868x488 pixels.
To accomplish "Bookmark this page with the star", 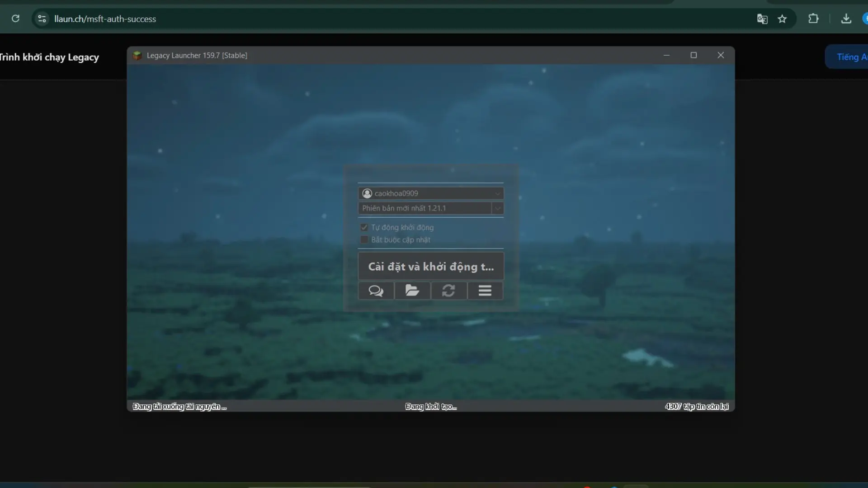I will pos(782,19).
